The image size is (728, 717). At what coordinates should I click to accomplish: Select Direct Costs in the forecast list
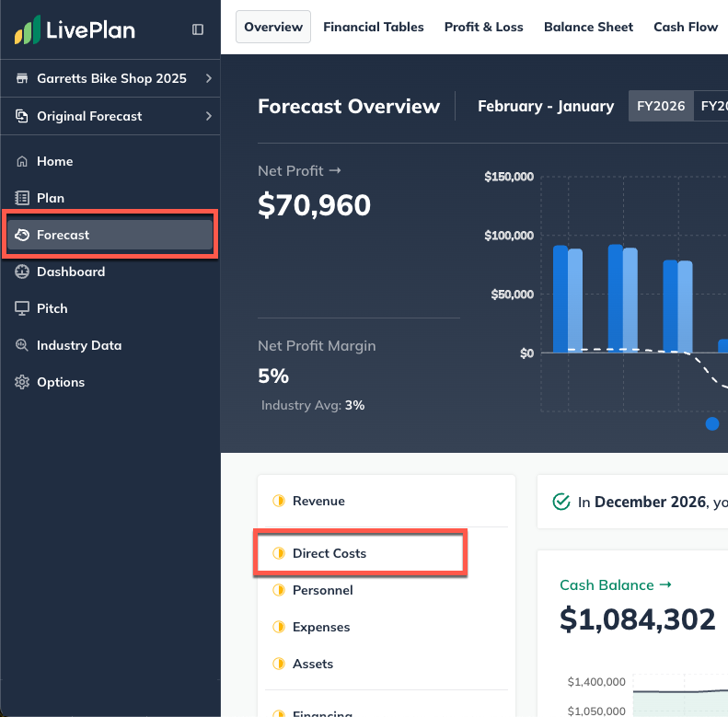[x=329, y=553]
